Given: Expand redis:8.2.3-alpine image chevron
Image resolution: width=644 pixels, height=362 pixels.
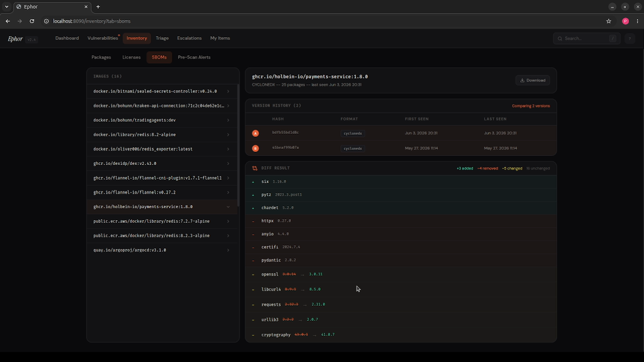Looking at the screenshot, I should point(228,236).
